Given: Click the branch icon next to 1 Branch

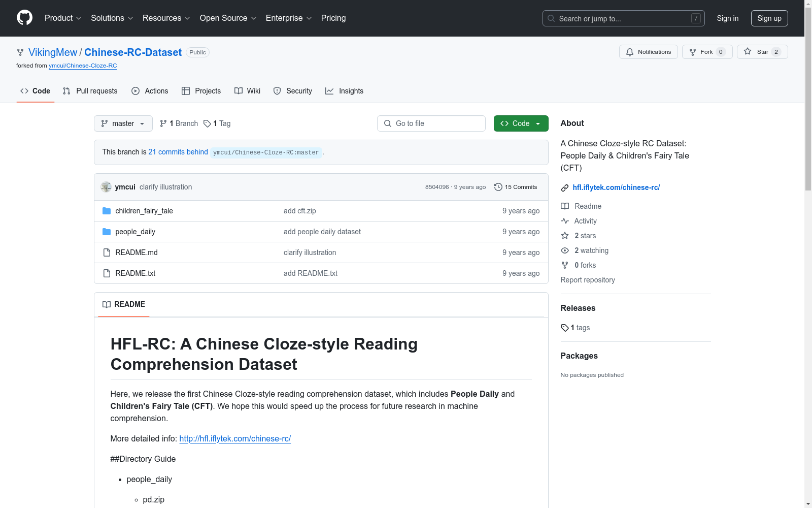Looking at the screenshot, I should point(163,123).
